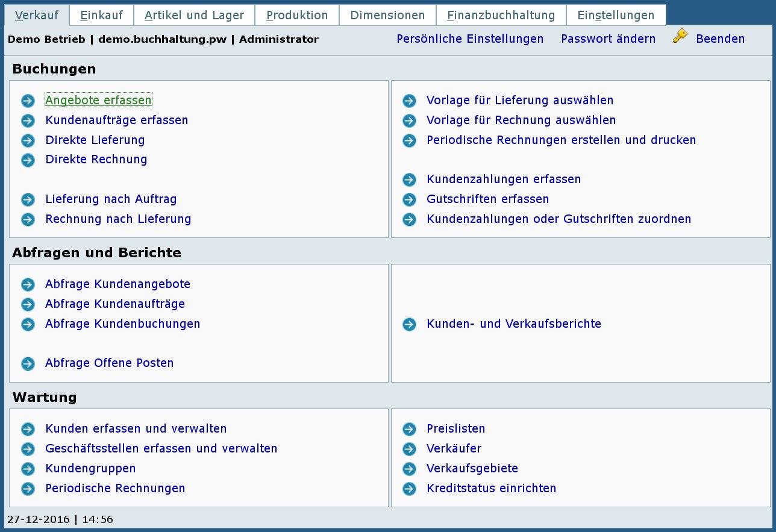Click arrow icon next to Kundengruppen
This screenshot has height=532, width=776.
28,469
